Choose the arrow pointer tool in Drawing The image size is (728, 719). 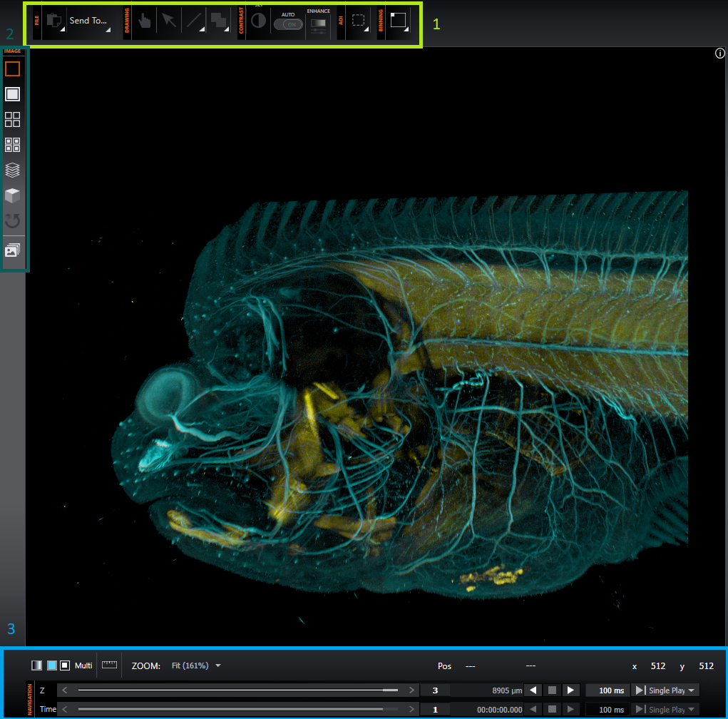coord(169,21)
